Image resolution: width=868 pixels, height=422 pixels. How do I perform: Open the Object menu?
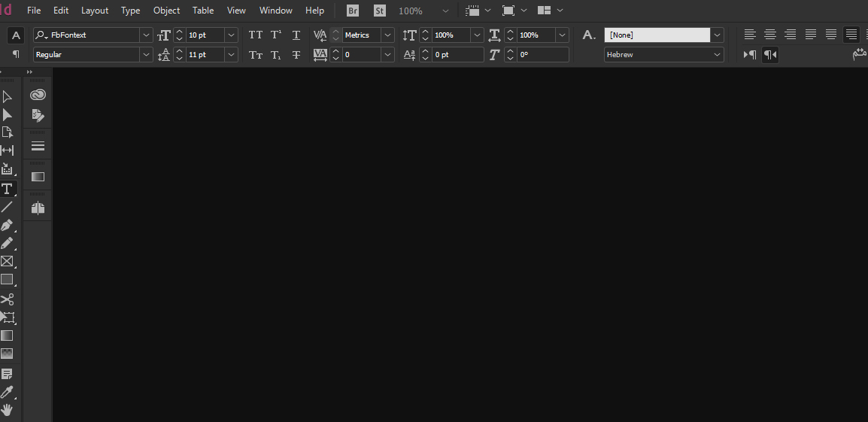coord(167,11)
